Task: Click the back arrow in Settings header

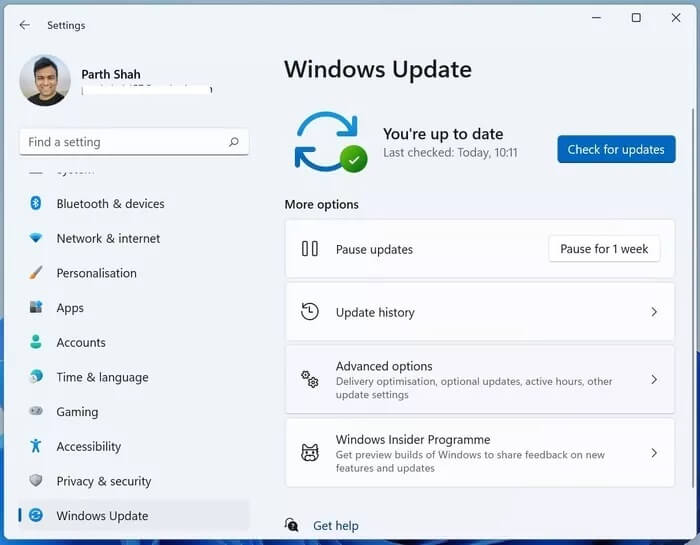Action: pos(25,25)
